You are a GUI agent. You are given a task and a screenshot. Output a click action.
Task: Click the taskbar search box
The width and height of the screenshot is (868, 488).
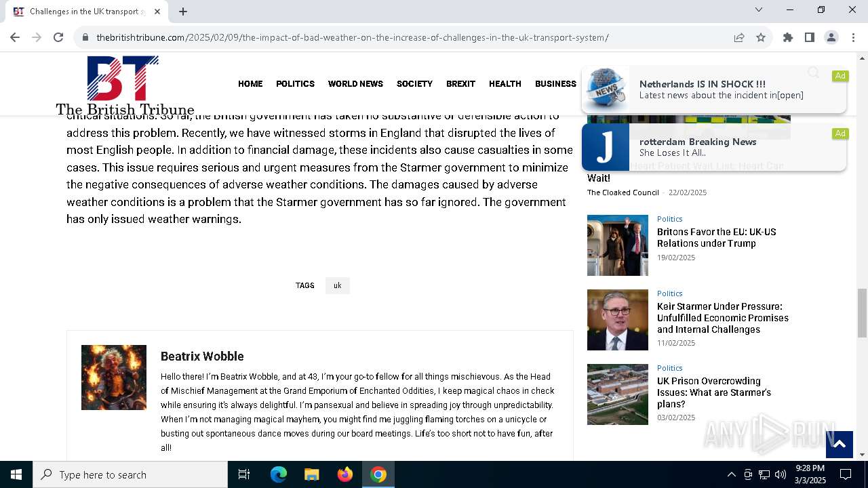pyautogui.click(x=130, y=474)
